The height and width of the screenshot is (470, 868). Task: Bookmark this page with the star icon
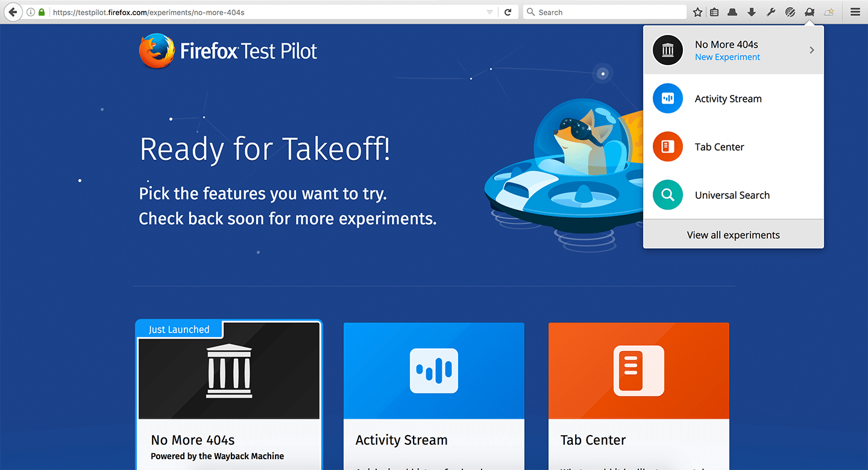(697, 12)
